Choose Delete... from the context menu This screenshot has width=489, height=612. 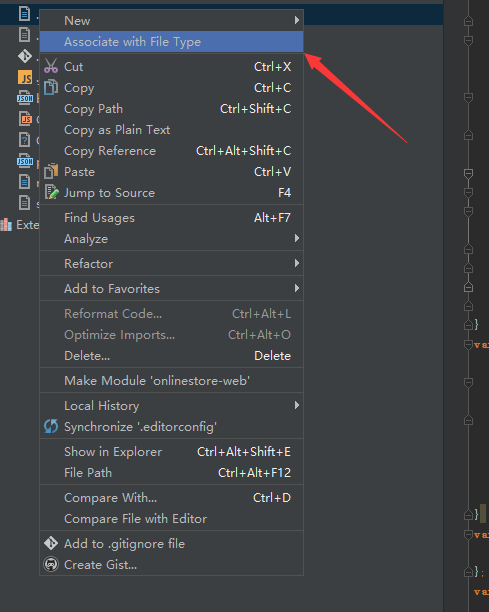171,356
